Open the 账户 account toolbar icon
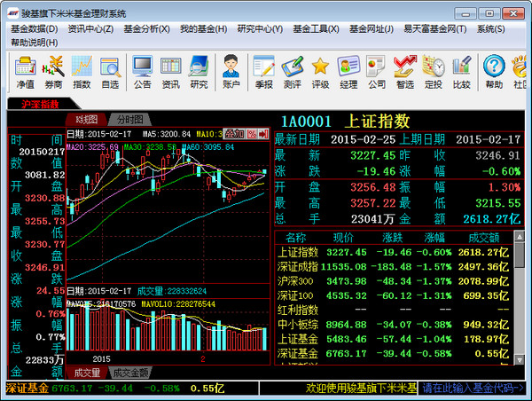Screen dimensions: 532x401 [231, 73]
